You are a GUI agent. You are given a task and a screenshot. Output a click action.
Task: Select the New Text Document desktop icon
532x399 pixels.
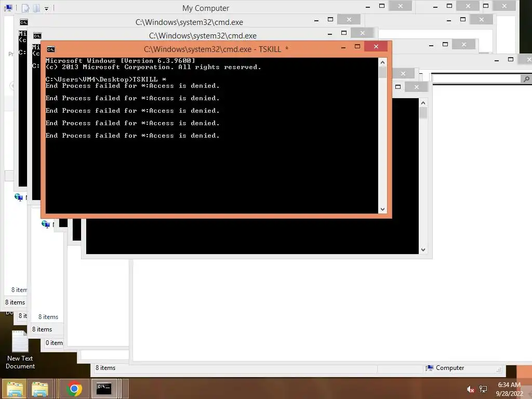pyautogui.click(x=20, y=350)
